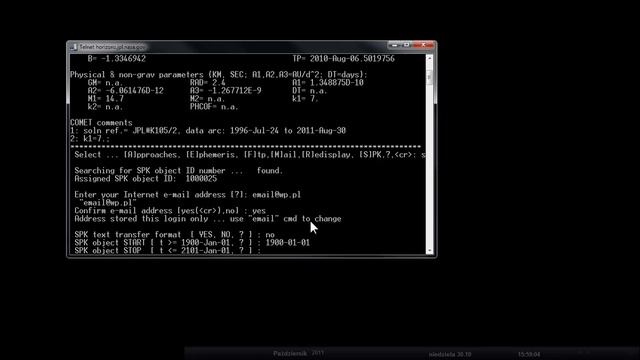This screenshot has height=360, width=640.
Task: Click the 'A2= -6.061476D-12' parameter
Action: [125, 91]
